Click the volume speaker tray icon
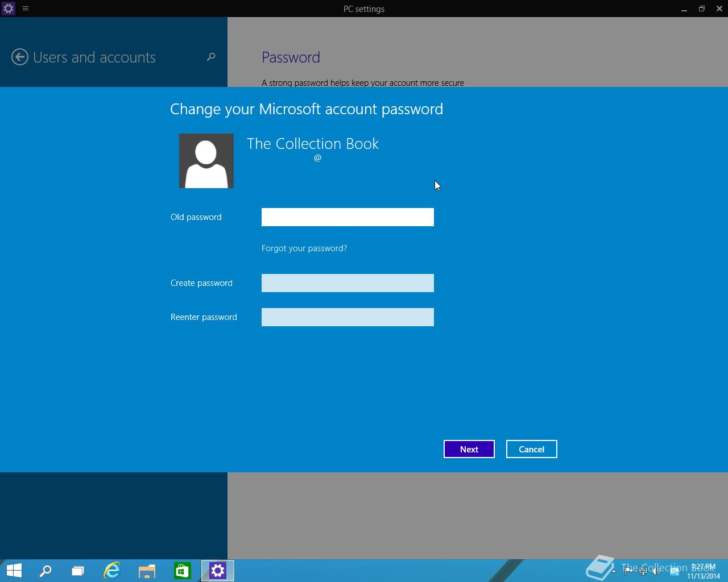Screen dimensions: 728x582 pyautogui.click(x=657, y=571)
